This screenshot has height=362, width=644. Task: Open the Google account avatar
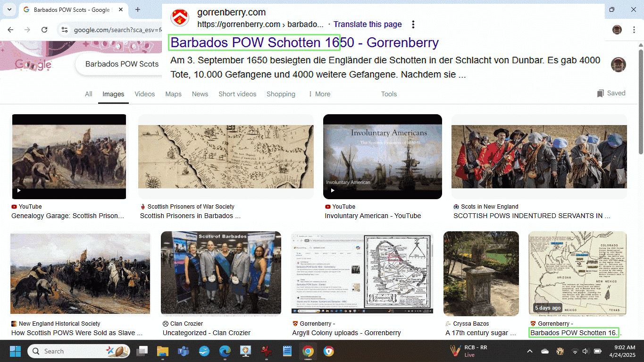[x=618, y=65]
